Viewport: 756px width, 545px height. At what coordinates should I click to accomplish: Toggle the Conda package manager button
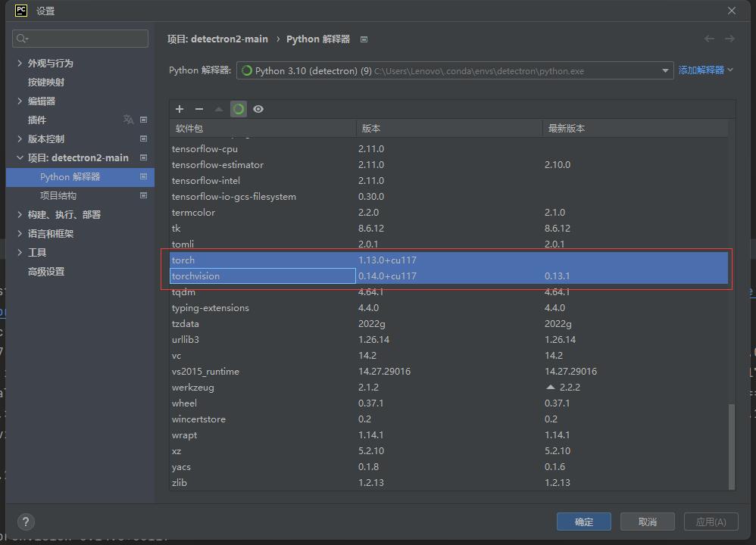click(239, 109)
